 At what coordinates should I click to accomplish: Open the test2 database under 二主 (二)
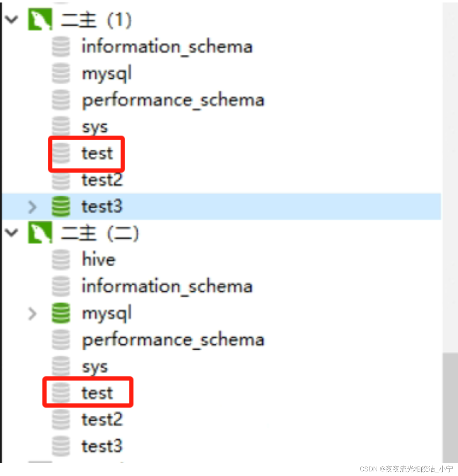(x=102, y=419)
